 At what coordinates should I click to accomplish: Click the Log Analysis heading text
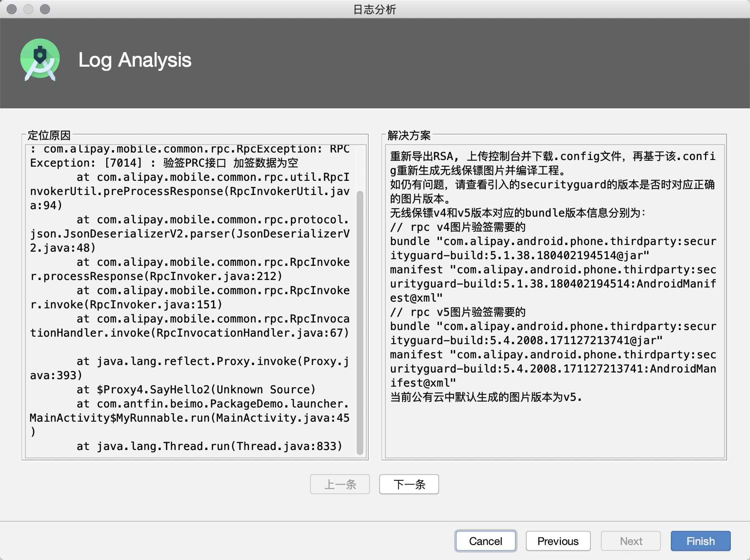[x=135, y=60]
